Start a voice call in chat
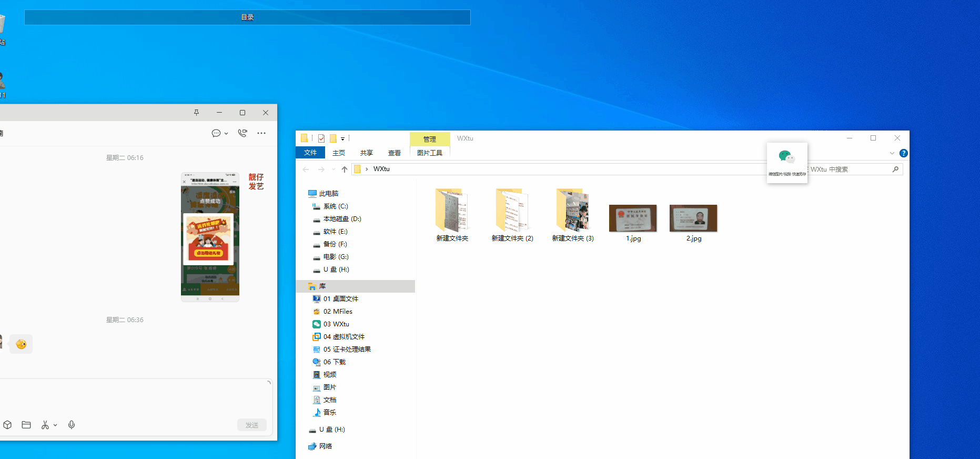Screen dimensions: 980x459 tap(243, 133)
